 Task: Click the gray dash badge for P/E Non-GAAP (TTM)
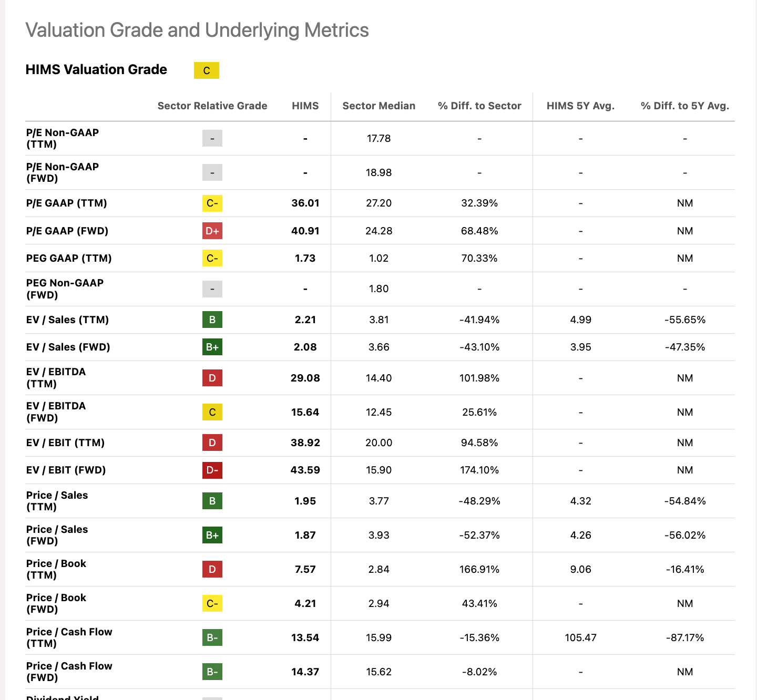click(212, 138)
